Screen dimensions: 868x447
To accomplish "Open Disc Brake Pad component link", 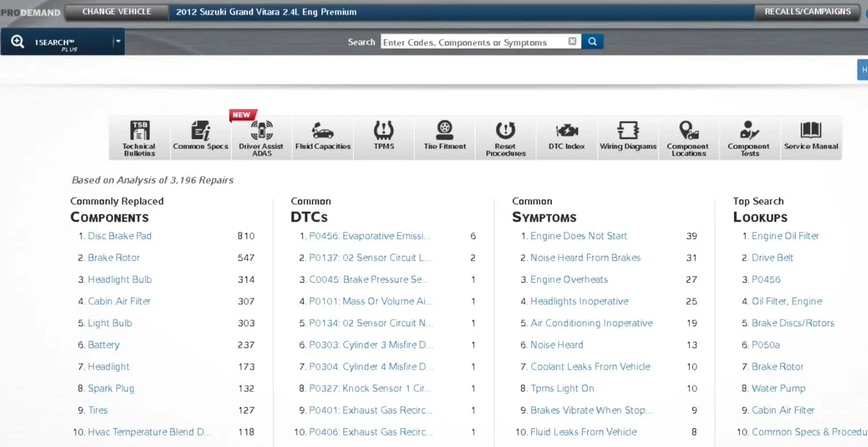I will click(119, 236).
